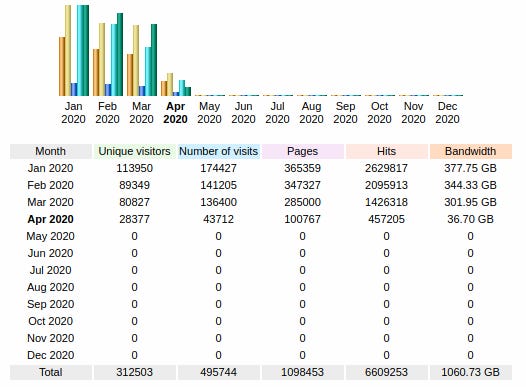Select the Jun 2020 table row label
Screen dimensions: 526x387
(x=51, y=253)
